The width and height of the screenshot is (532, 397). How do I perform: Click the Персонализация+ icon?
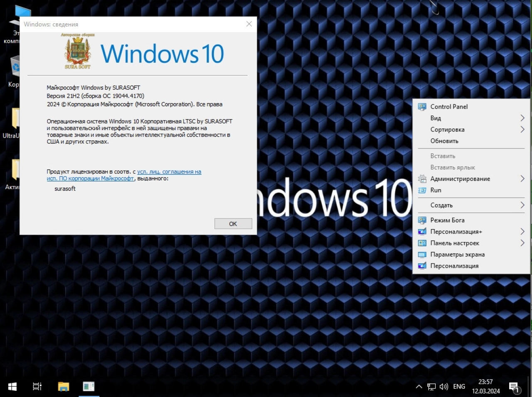422,232
